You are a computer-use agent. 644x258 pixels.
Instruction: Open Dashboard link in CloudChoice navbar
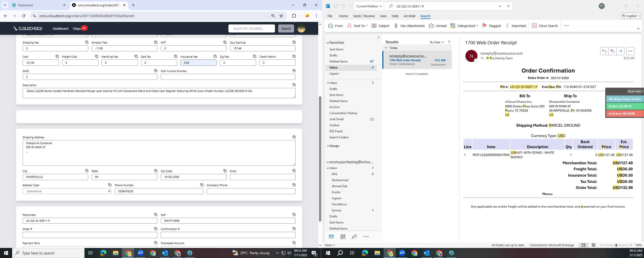click(x=60, y=28)
